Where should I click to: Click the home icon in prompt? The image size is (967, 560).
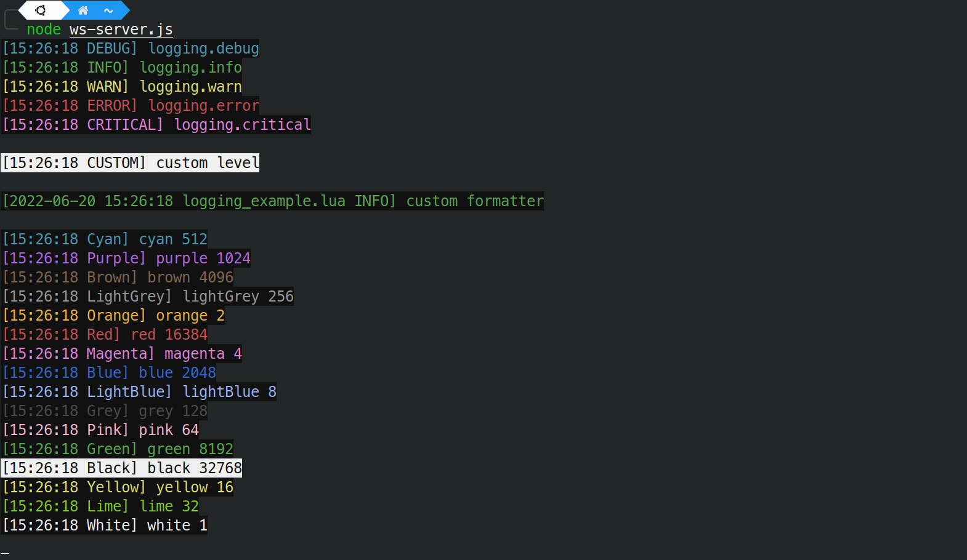click(x=83, y=10)
